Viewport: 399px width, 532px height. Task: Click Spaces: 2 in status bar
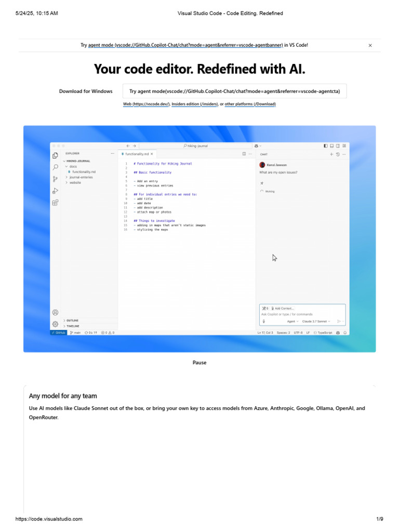point(283,333)
